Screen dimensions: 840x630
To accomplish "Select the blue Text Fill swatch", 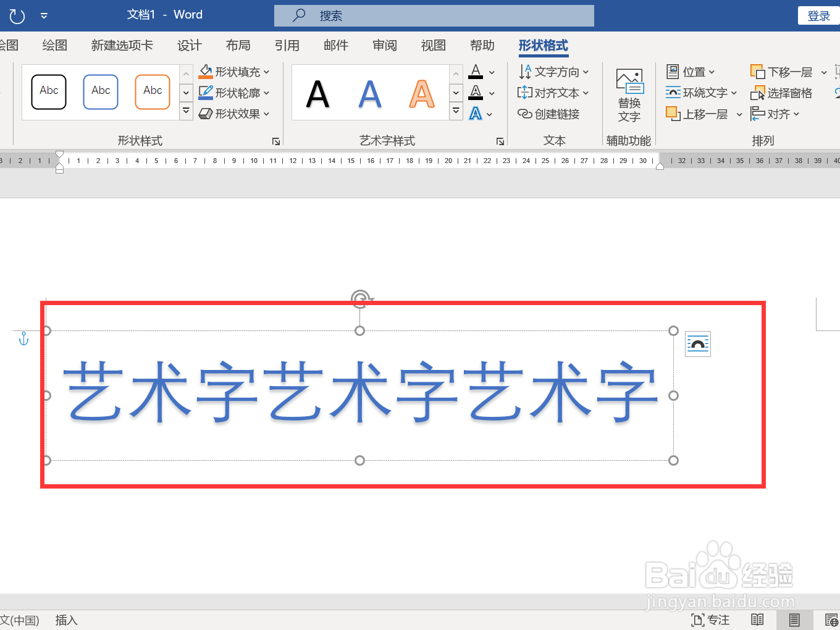I will click(x=476, y=113).
